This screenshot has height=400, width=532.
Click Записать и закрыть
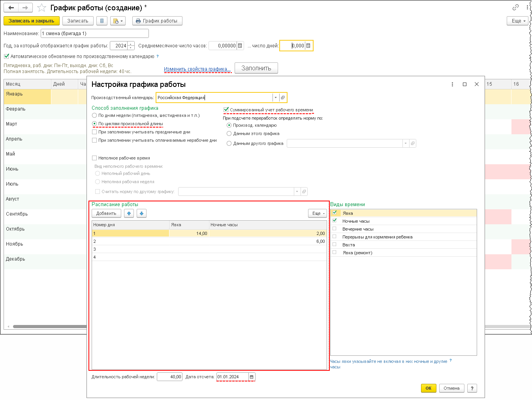(x=32, y=21)
